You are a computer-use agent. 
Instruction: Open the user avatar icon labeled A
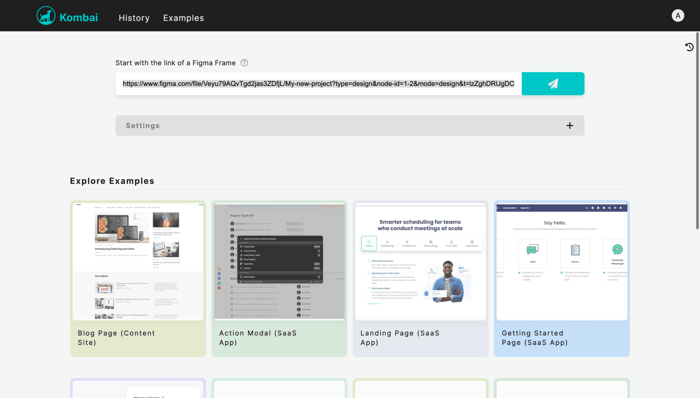(678, 16)
